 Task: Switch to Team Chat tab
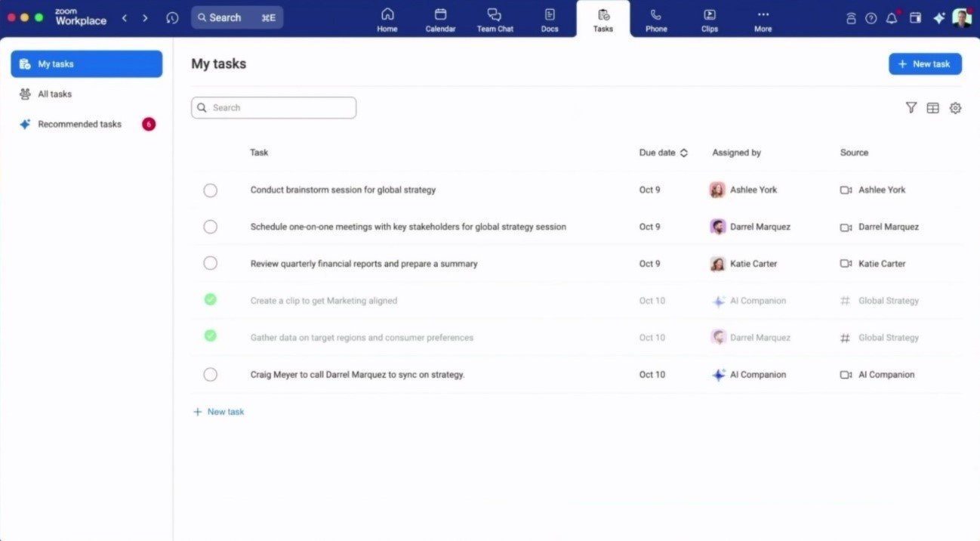pos(495,19)
